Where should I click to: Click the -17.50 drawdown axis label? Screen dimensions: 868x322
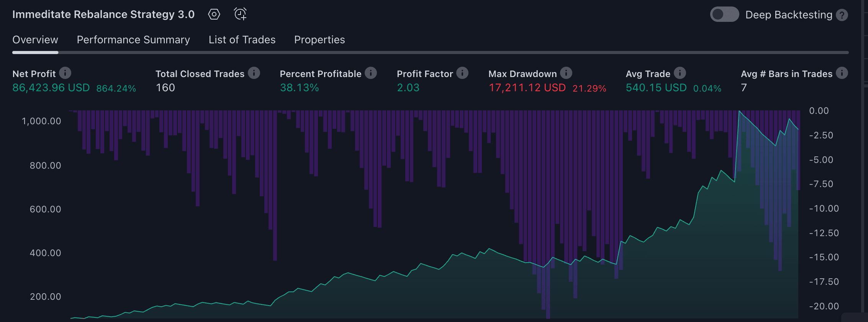coord(824,282)
